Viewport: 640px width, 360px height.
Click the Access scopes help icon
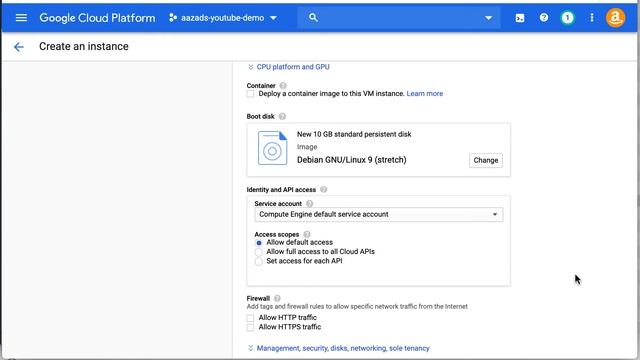(307, 234)
